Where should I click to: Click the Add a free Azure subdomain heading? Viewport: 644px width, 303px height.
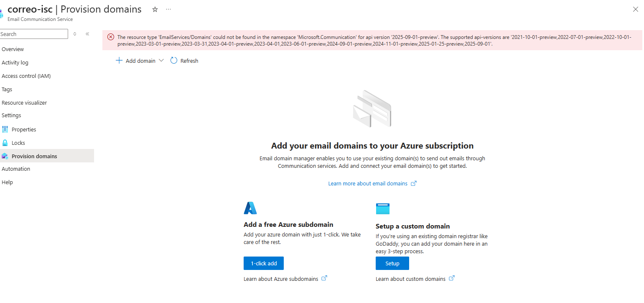[x=288, y=225]
